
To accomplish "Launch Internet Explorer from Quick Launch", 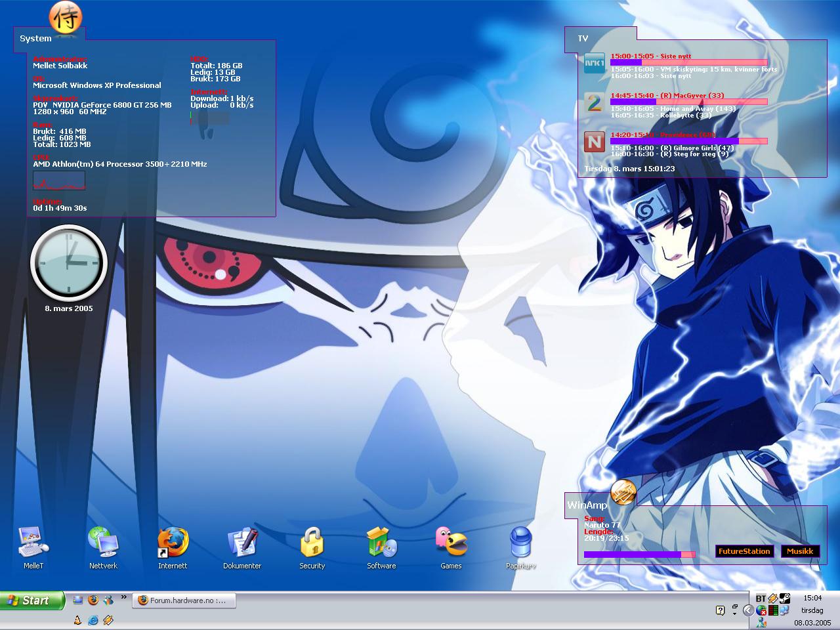I will click(93, 620).
